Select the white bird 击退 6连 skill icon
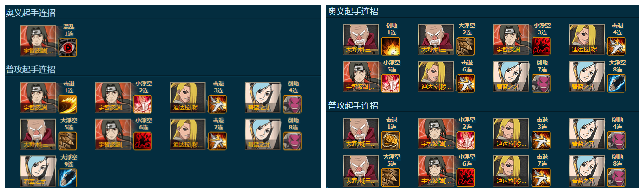 [x=466, y=83]
